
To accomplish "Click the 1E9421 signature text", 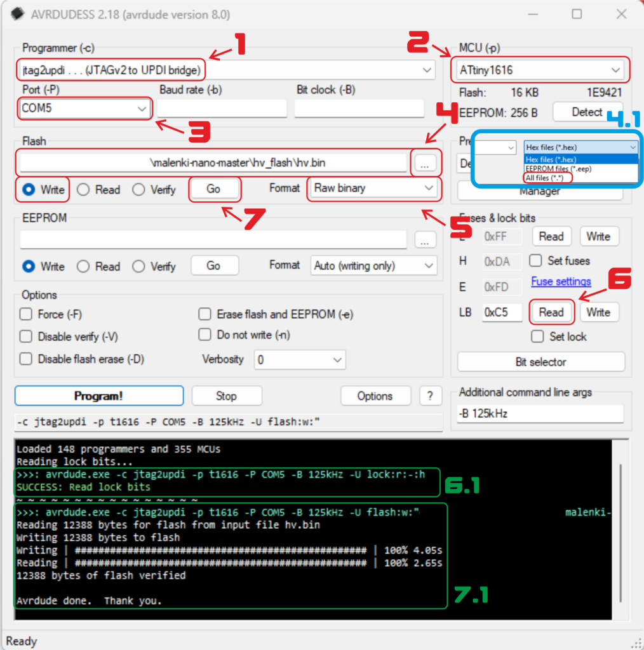I will pyautogui.click(x=604, y=93).
